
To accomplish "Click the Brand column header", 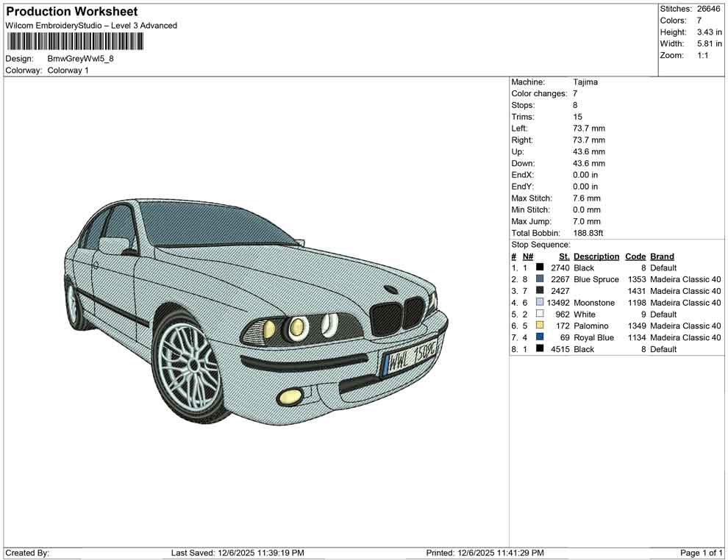I will click(662, 256).
